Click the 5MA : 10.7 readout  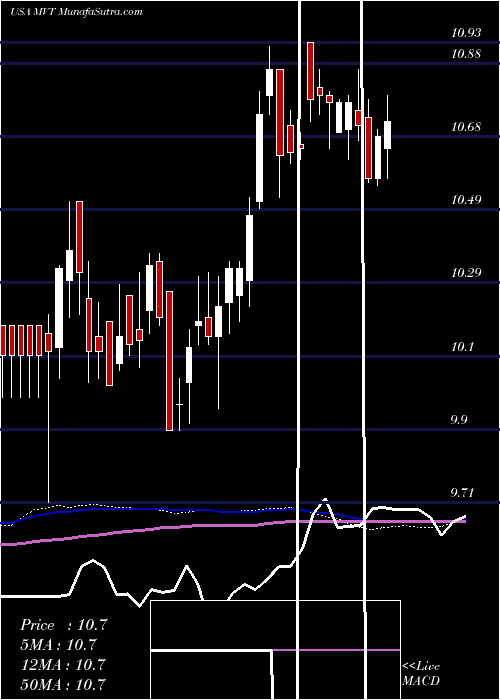(x=58, y=645)
